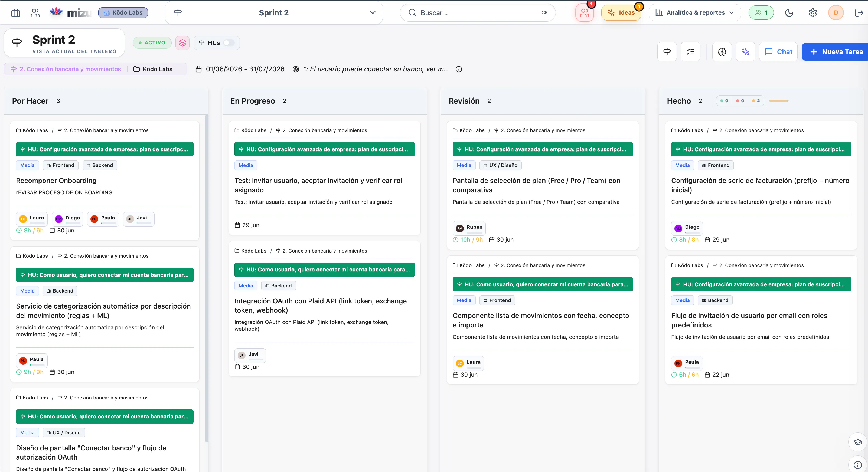Click the logout arrow icon

(859, 13)
